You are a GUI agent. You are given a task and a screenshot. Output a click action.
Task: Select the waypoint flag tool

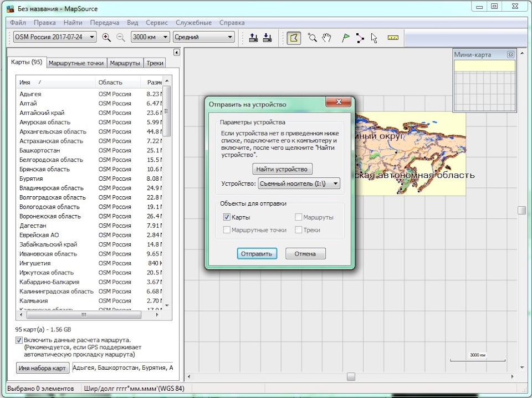(345, 38)
